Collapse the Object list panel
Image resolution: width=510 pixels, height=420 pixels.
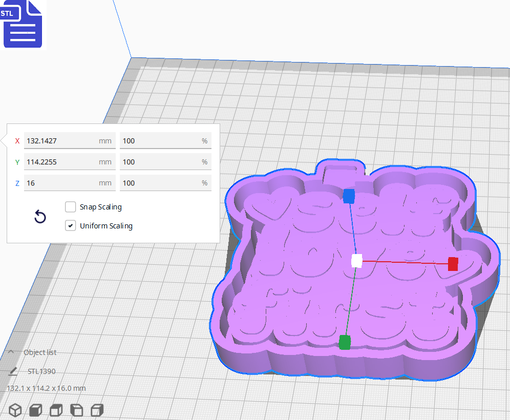pos(10,352)
